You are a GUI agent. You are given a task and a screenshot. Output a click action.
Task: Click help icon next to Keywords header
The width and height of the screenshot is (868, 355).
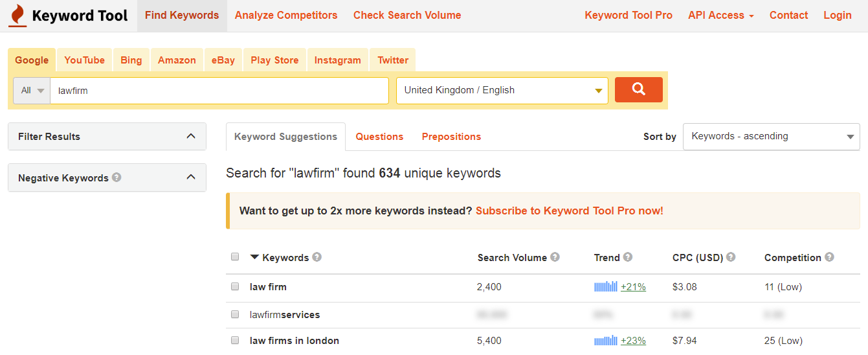317,257
